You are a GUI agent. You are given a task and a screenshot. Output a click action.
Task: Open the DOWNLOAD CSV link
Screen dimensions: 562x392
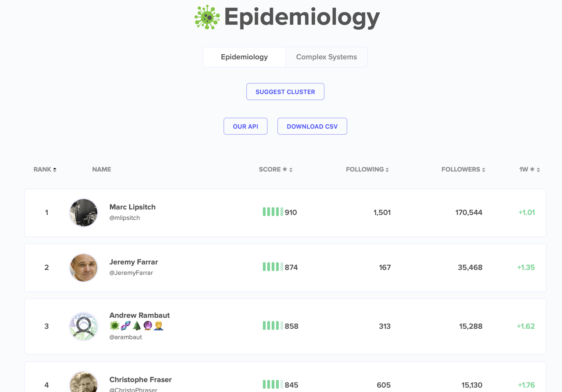pos(312,126)
